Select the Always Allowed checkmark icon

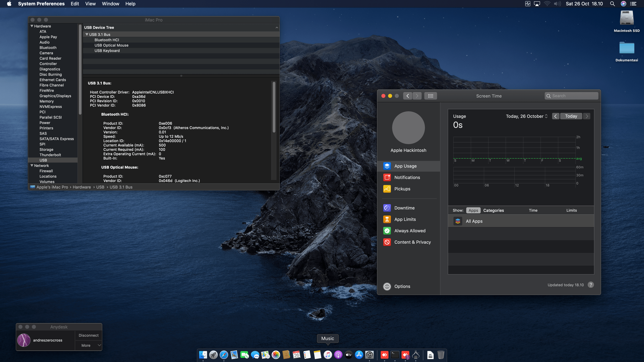(x=387, y=231)
